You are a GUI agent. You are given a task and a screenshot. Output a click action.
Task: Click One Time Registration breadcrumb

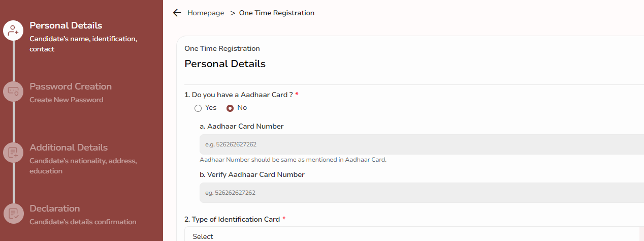coord(277,13)
